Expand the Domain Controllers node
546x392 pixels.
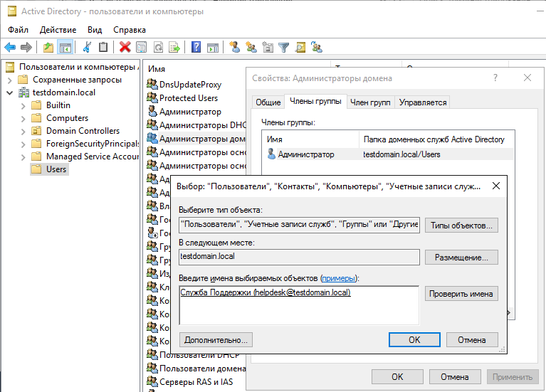23,131
